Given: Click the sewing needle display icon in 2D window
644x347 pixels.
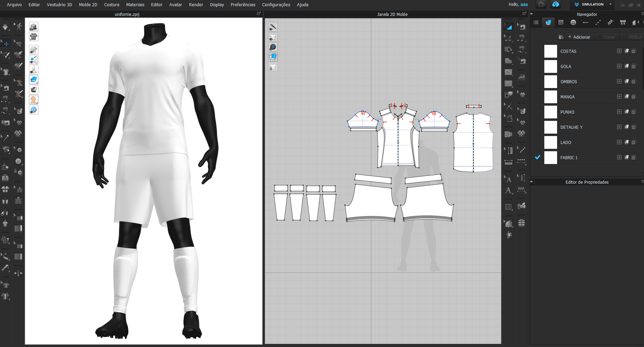Looking at the screenshot, I should 273,27.
